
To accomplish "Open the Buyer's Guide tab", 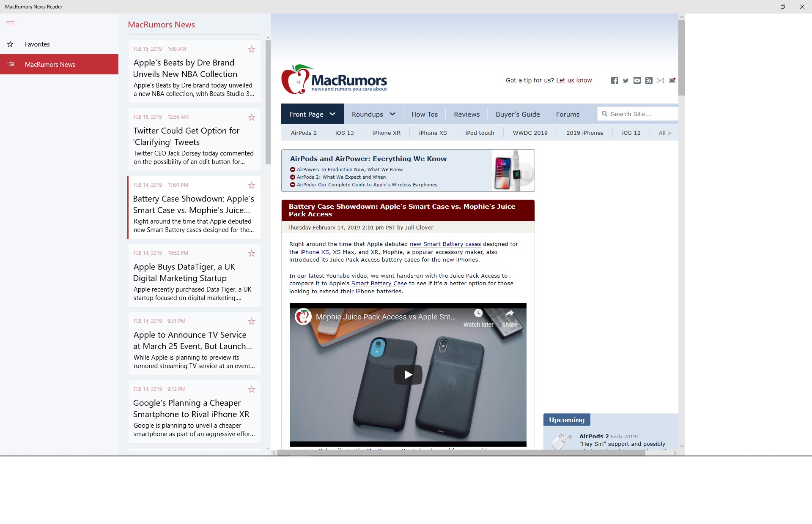I will (x=518, y=114).
